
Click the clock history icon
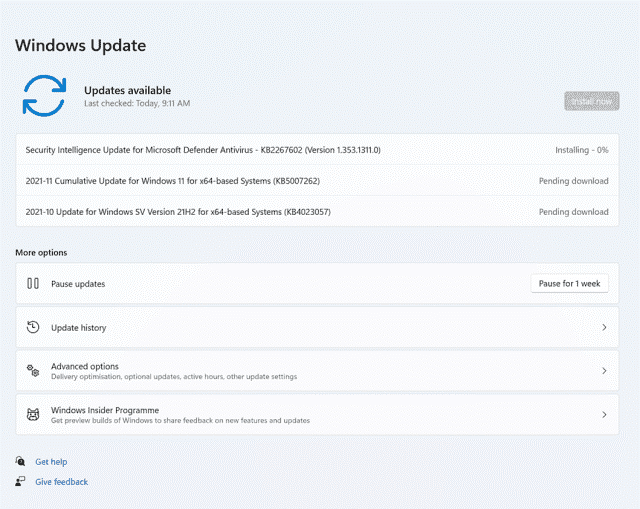tap(33, 327)
